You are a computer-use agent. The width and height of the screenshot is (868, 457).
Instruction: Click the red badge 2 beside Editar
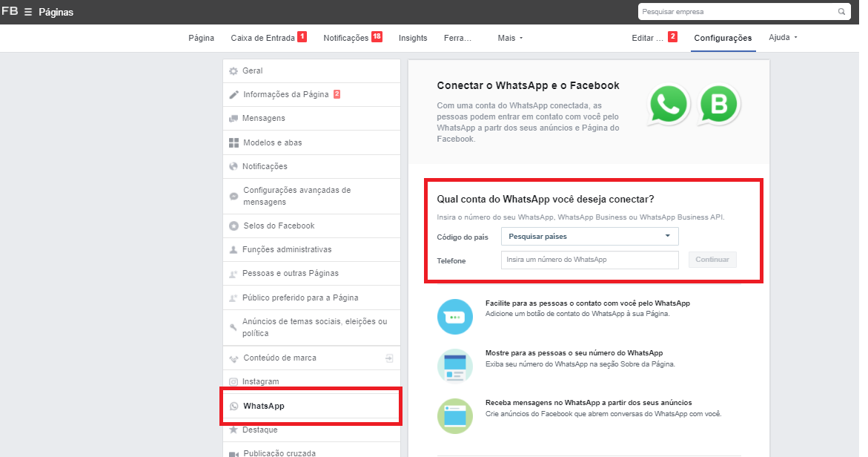(672, 36)
